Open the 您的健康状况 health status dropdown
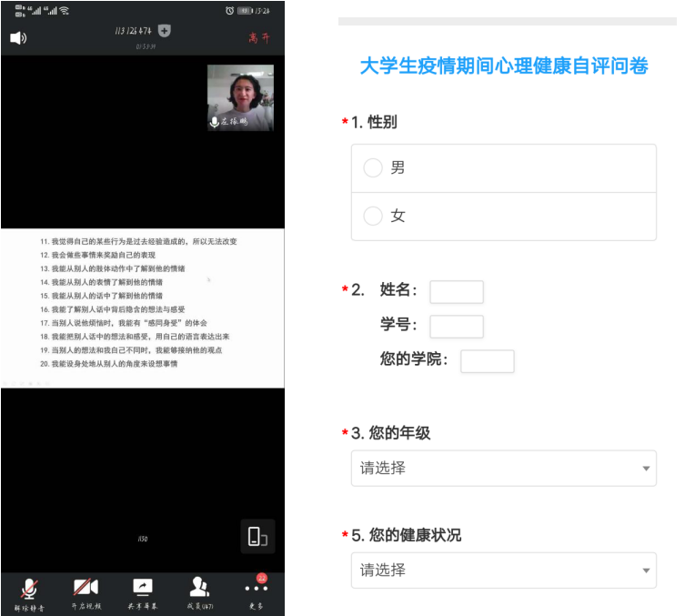Screen dimensions: 685x616 (x=503, y=571)
